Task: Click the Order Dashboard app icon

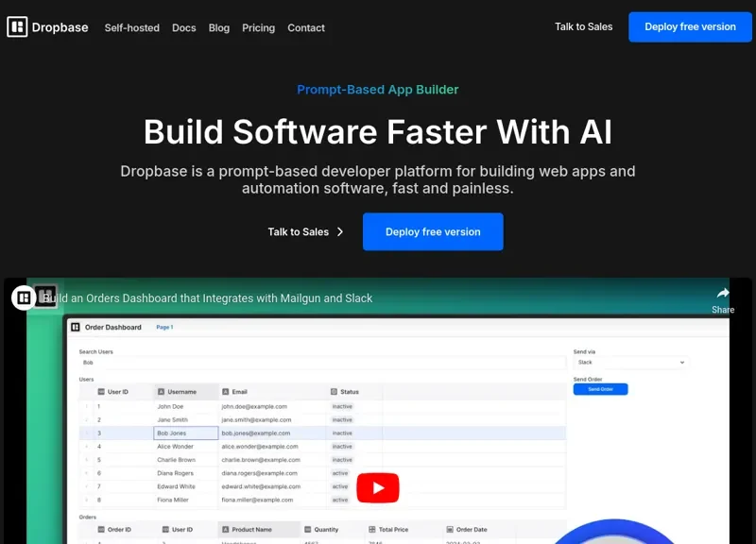Action: click(x=76, y=327)
